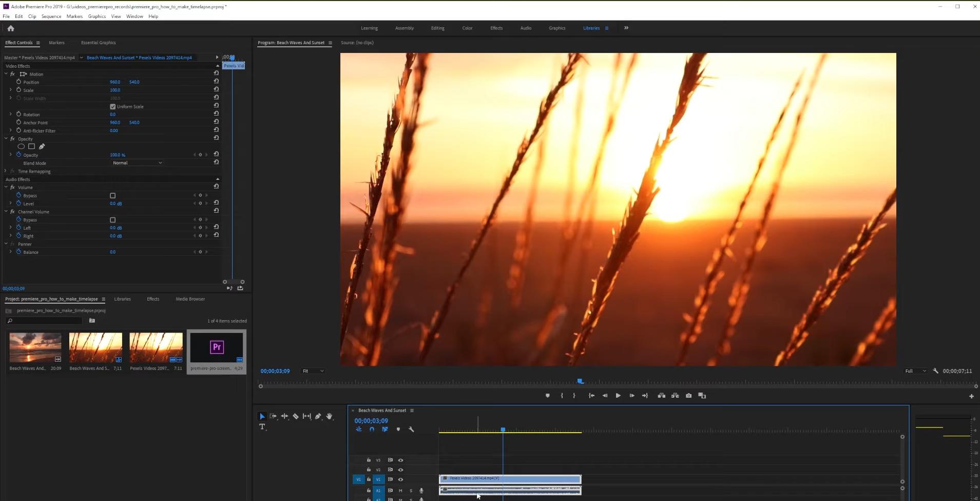
Task: Step back one frame
Action: (605, 396)
